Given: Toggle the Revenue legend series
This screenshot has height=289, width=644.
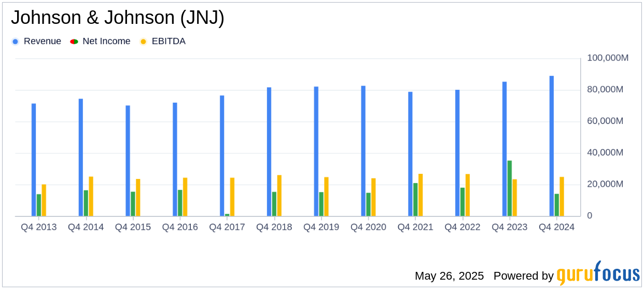Looking at the screenshot, I should pos(36,42).
